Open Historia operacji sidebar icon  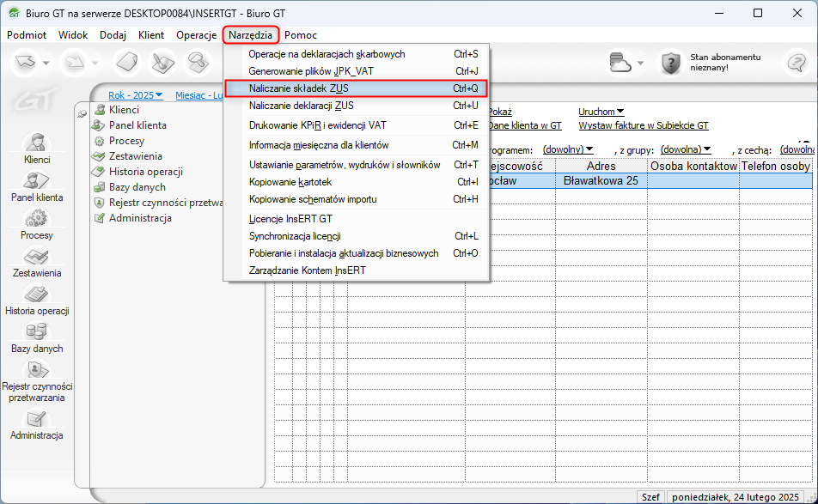click(36, 294)
